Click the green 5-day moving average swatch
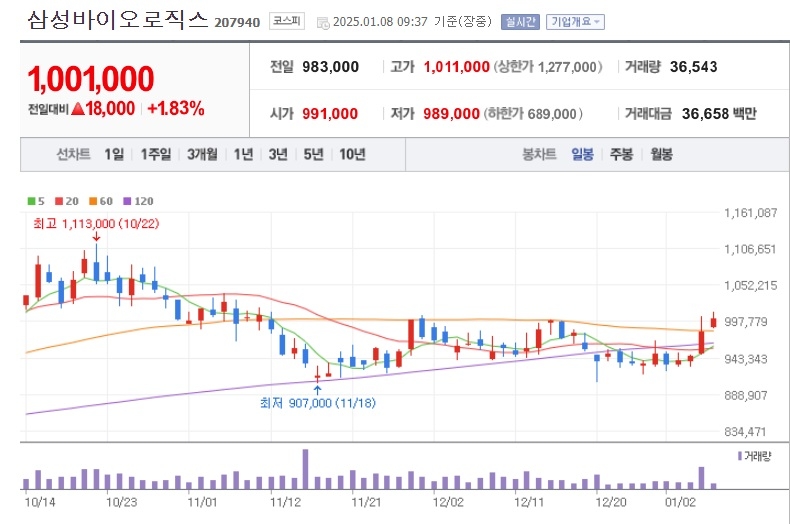 [x=31, y=201]
